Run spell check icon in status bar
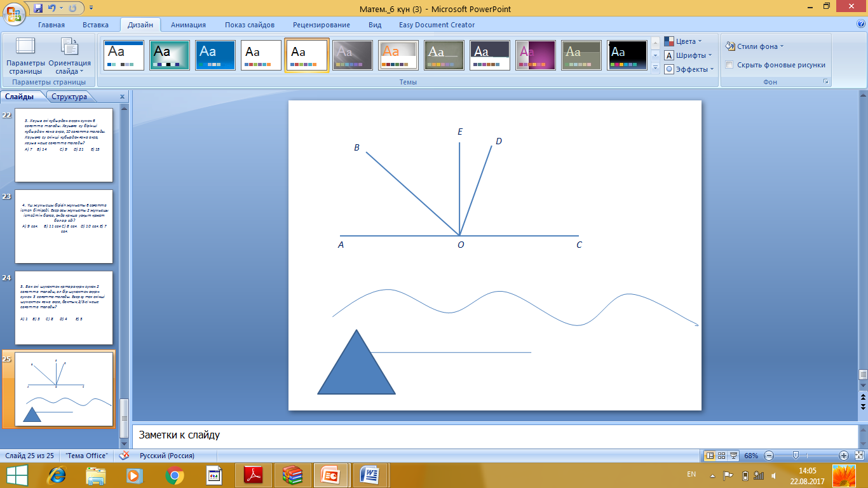The width and height of the screenshot is (868, 488). click(x=124, y=456)
